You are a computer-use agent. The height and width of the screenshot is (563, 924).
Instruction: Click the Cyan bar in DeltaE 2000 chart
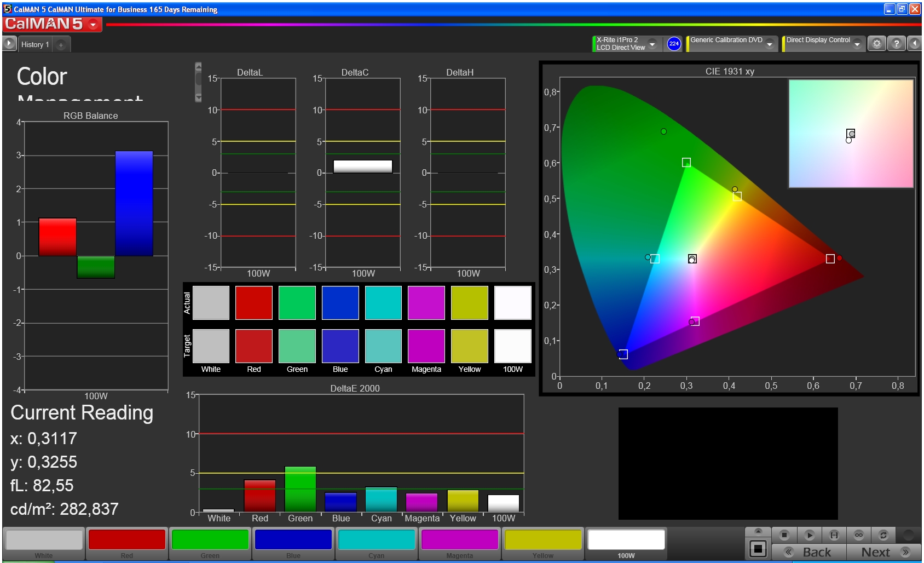coord(382,499)
